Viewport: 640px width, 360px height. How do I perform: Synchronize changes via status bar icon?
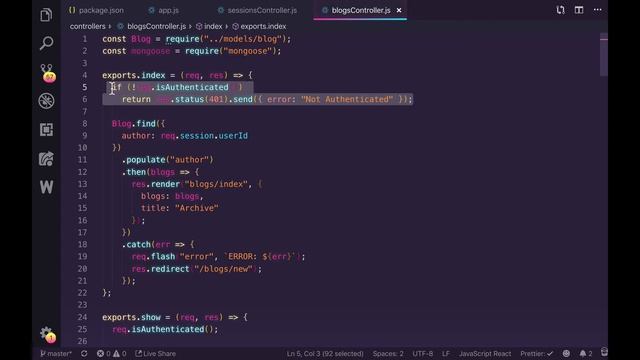84,353
